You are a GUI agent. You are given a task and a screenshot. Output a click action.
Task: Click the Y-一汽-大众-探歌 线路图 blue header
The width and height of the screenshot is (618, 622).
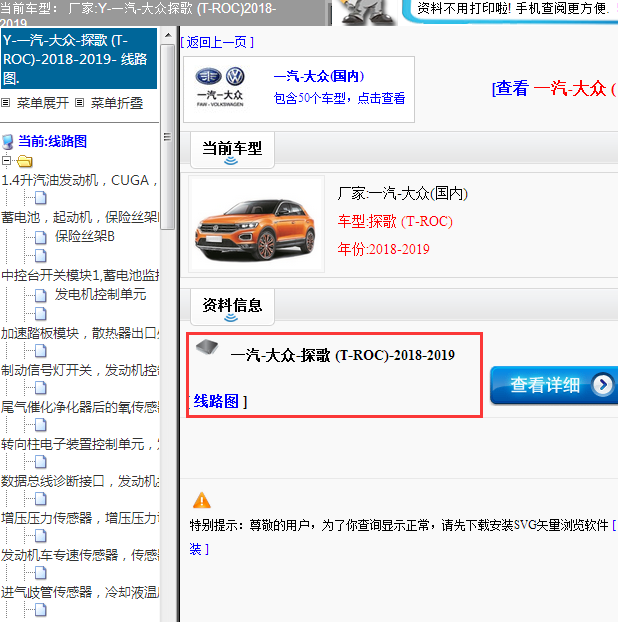(x=79, y=59)
